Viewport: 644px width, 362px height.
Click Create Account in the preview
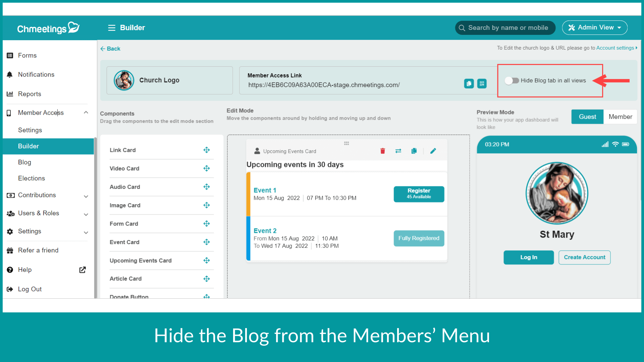(x=584, y=257)
